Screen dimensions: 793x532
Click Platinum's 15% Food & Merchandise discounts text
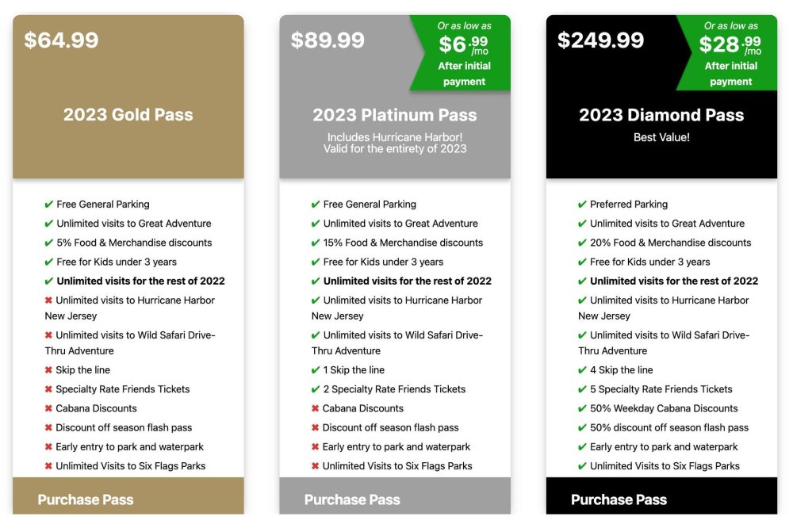403,243
